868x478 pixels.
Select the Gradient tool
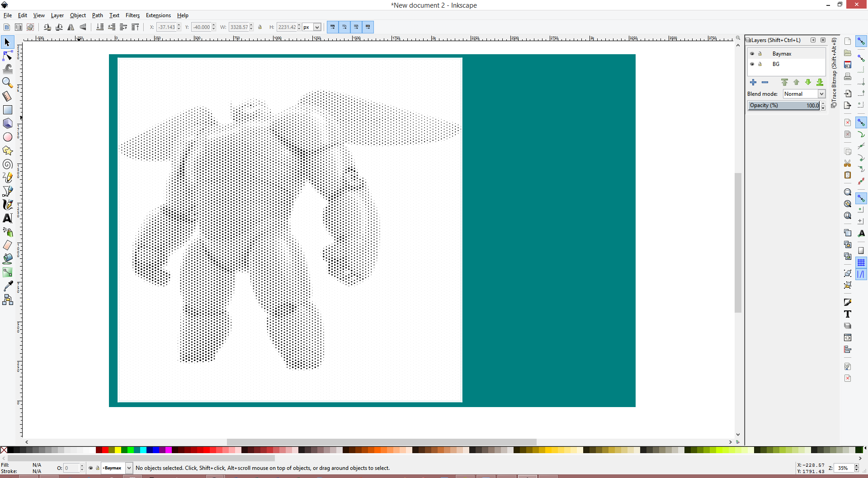[x=7, y=272]
